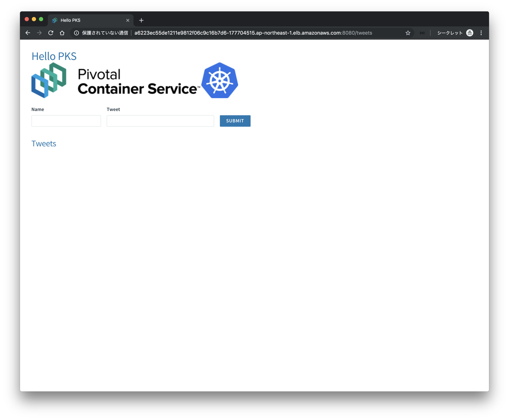Go back to the previous page

(28, 33)
